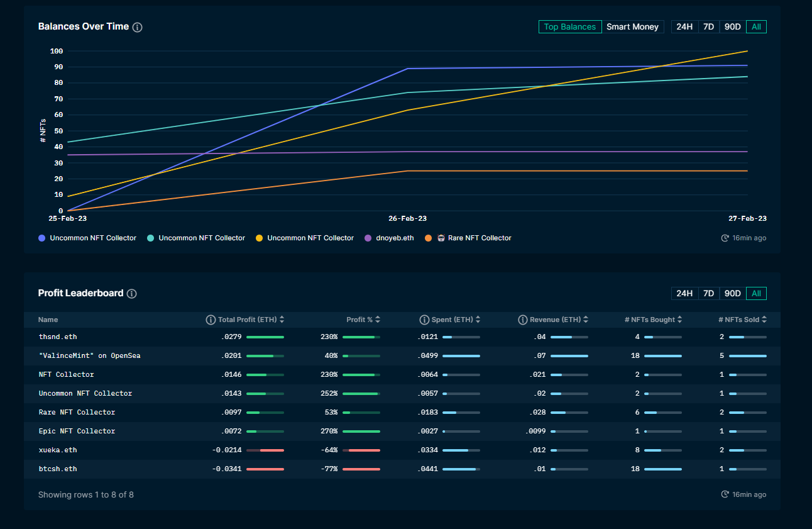Image resolution: width=812 pixels, height=529 pixels.
Task: Sort by Profit % column arrows
Action: (x=378, y=320)
